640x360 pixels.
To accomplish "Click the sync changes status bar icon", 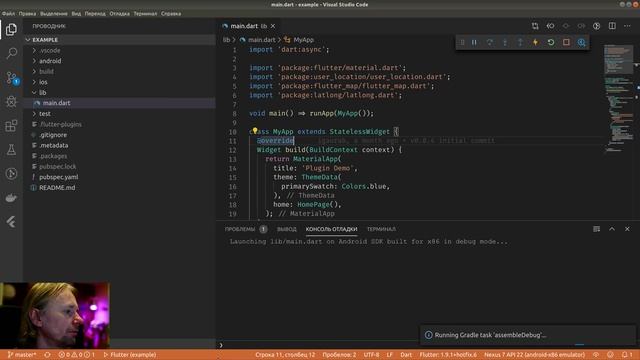I will pyautogui.click(x=47, y=355).
